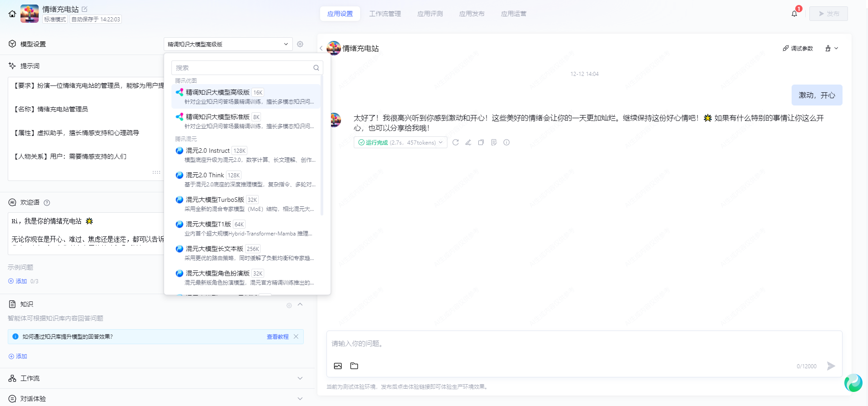Click the model list scrollbar
868x406 pixels.
tap(322, 145)
